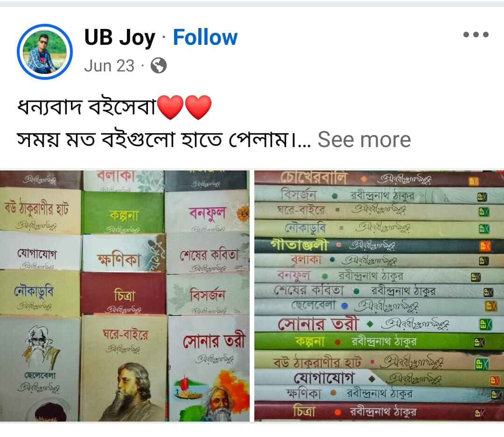Click the globe public audience icon

click(159, 66)
